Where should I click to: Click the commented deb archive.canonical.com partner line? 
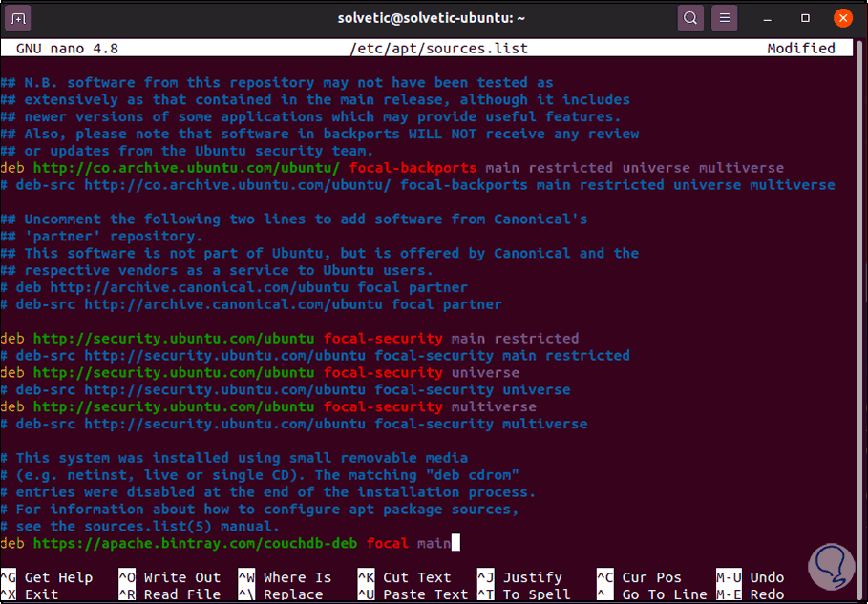click(x=234, y=287)
